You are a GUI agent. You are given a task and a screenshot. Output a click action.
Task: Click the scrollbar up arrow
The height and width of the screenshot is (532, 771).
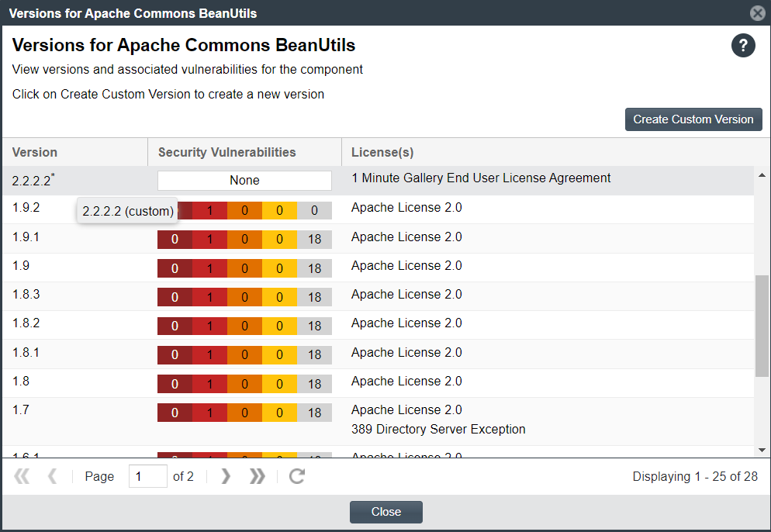(762, 175)
